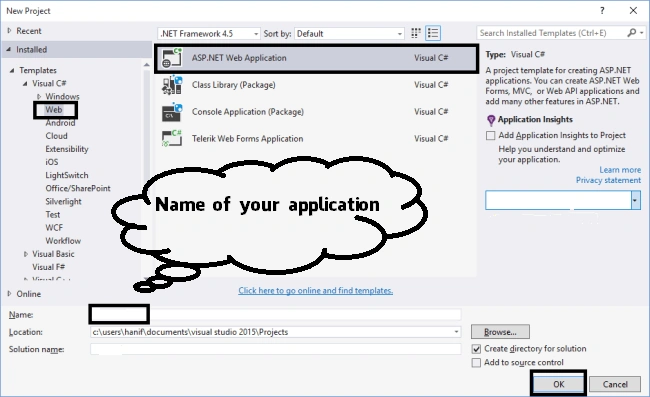
Task: Expand the Windows tree node
Action: point(39,97)
